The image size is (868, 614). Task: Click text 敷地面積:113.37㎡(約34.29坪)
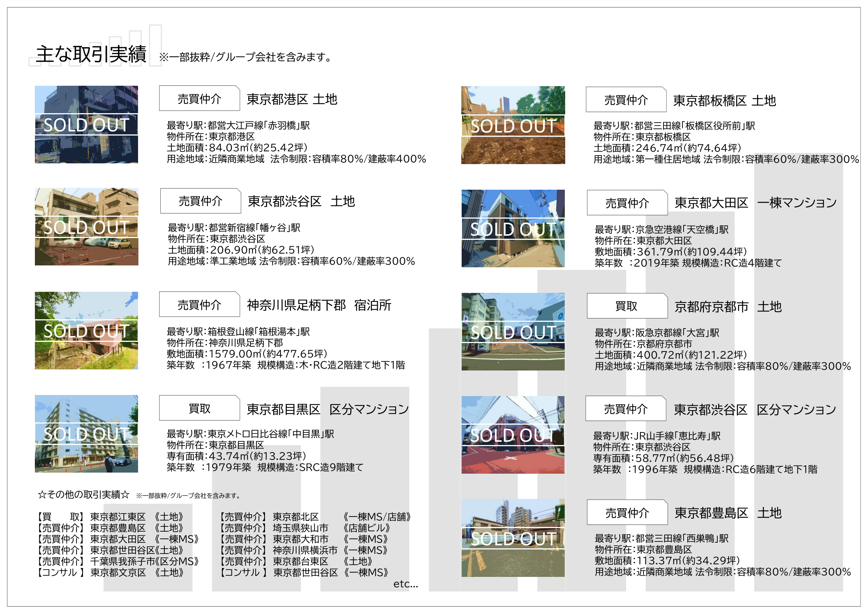[x=667, y=560]
